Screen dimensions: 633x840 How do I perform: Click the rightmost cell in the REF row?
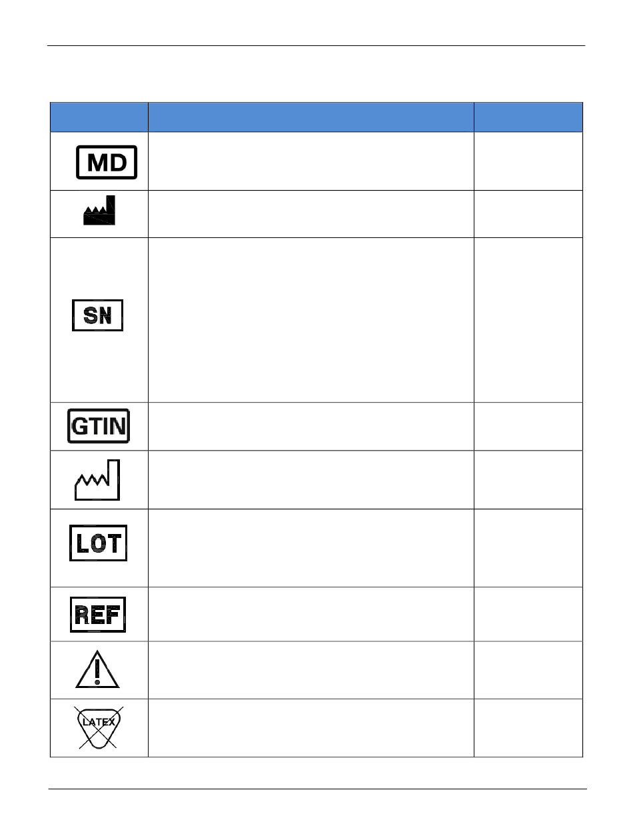(x=528, y=614)
